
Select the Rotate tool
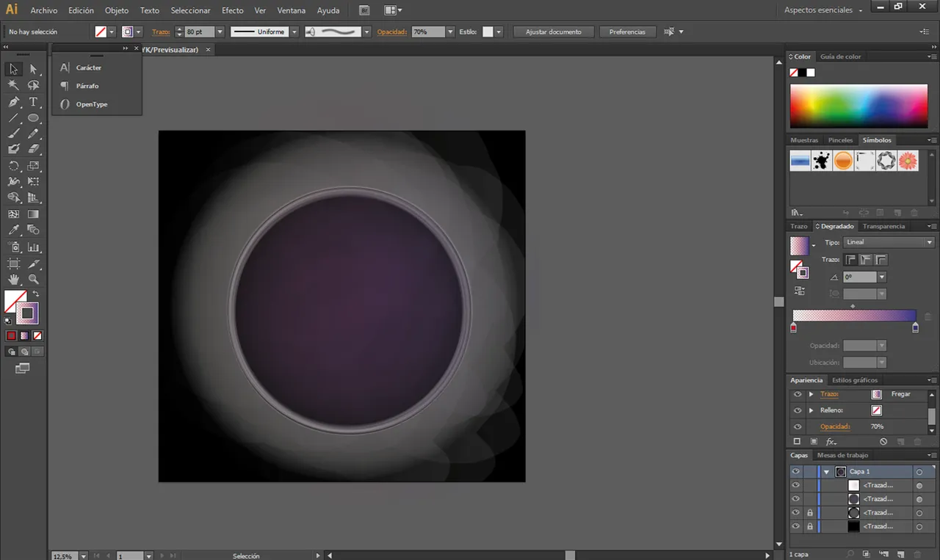click(x=13, y=166)
